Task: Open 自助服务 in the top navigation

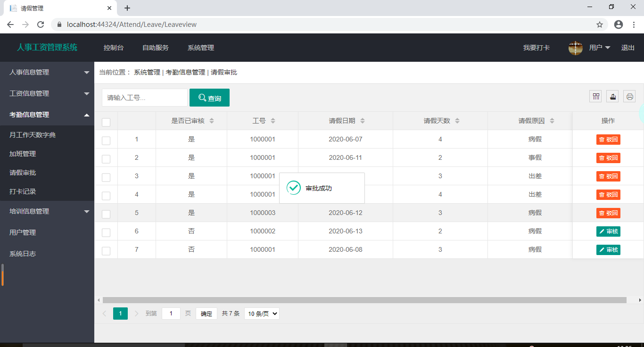Action: point(156,48)
